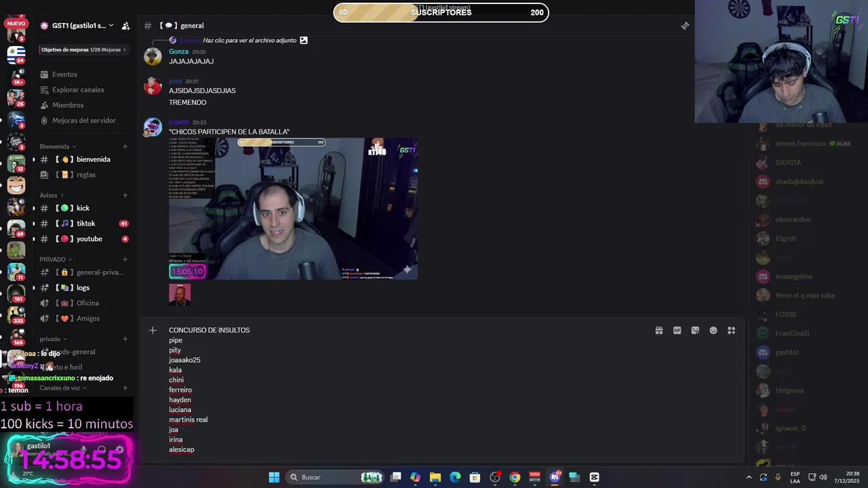
Task: Open Miembros list entry
Action: [68, 105]
